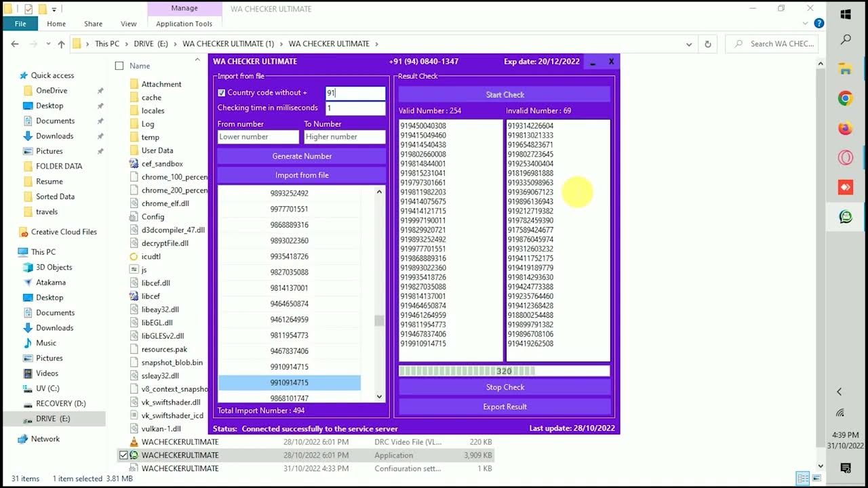Click import list scroll-down arrow
Image resolution: width=868 pixels, height=488 pixels.
[x=379, y=397]
